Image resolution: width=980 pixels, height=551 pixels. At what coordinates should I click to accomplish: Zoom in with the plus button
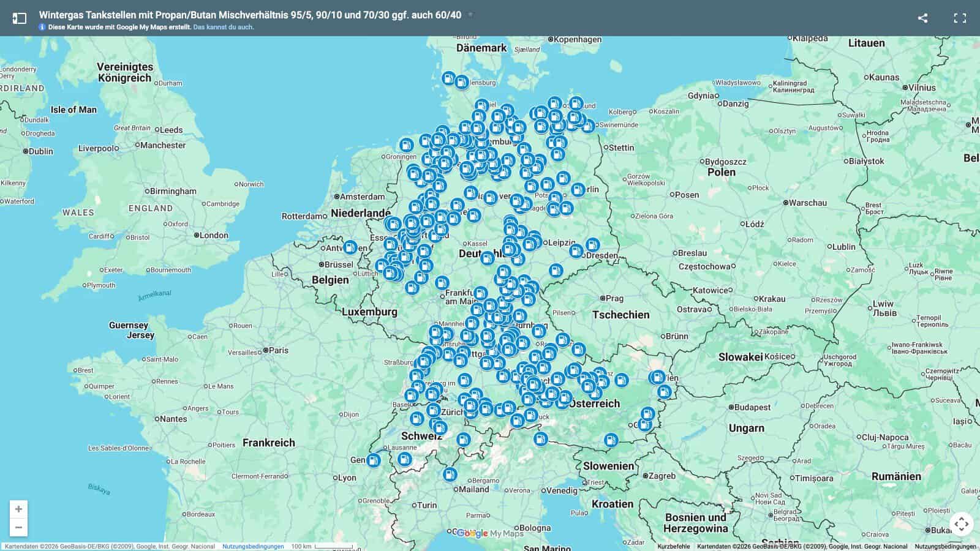coord(18,509)
